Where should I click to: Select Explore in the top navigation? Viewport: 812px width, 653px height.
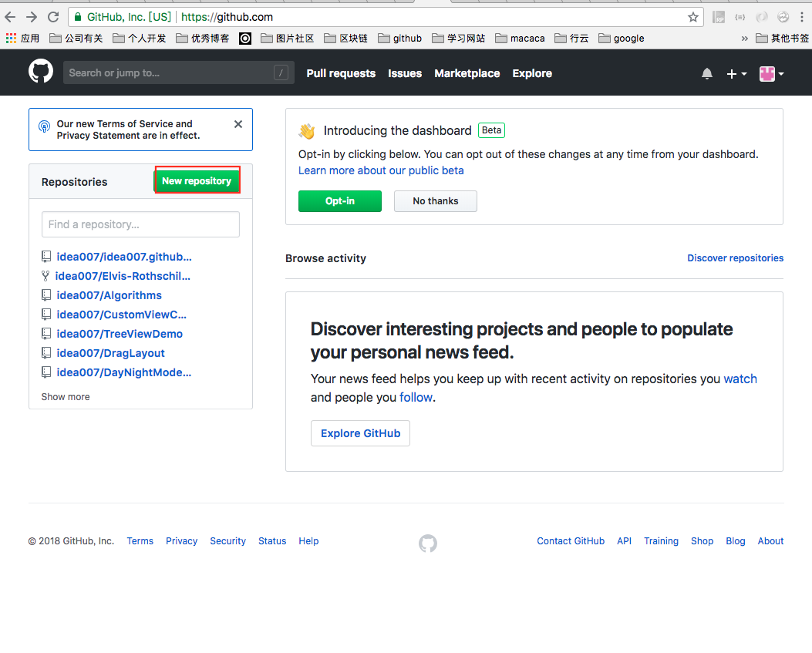point(532,73)
